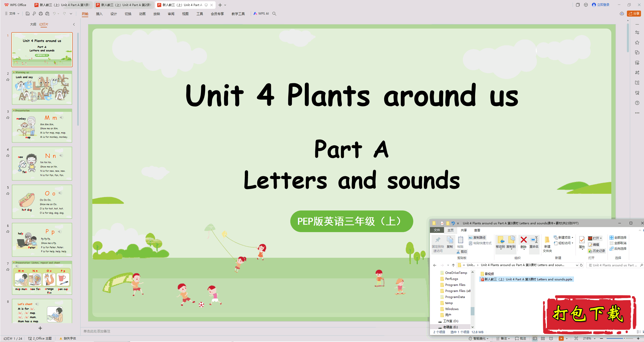
Task: Click fit slide to window icon
Action: tap(576, 338)
